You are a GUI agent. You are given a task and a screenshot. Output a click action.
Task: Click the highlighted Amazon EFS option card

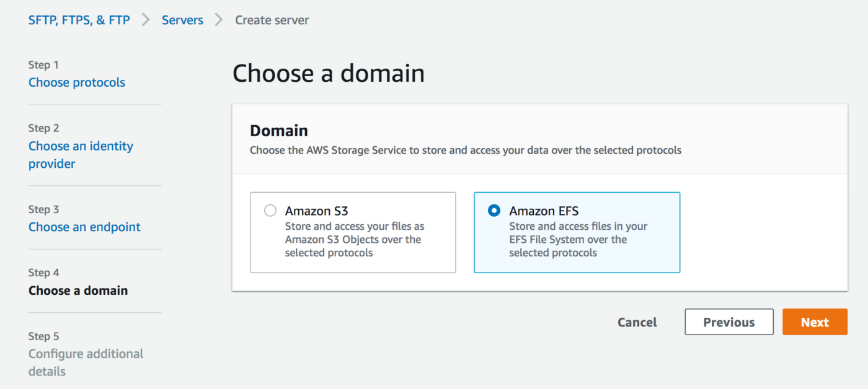(x=577, y=232)
